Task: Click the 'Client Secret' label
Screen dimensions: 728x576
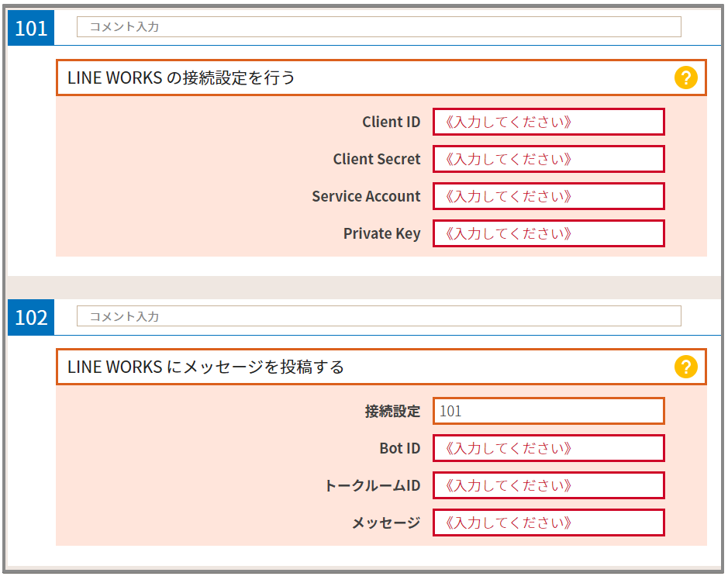Action: 377,159
